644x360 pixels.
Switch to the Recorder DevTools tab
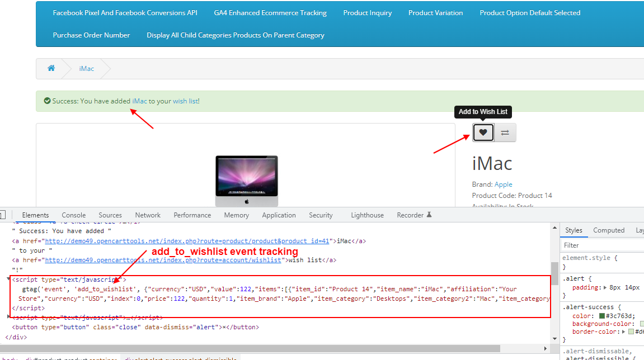[x=410, y=215]
